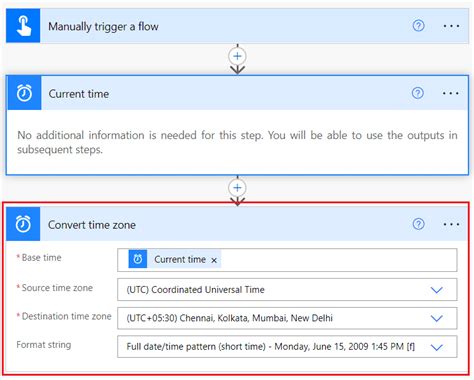The image size is (474, 380).
Task: Open the Convert time zone ellipsis menu
Action: pyautogui.click(x=451, y=224)
